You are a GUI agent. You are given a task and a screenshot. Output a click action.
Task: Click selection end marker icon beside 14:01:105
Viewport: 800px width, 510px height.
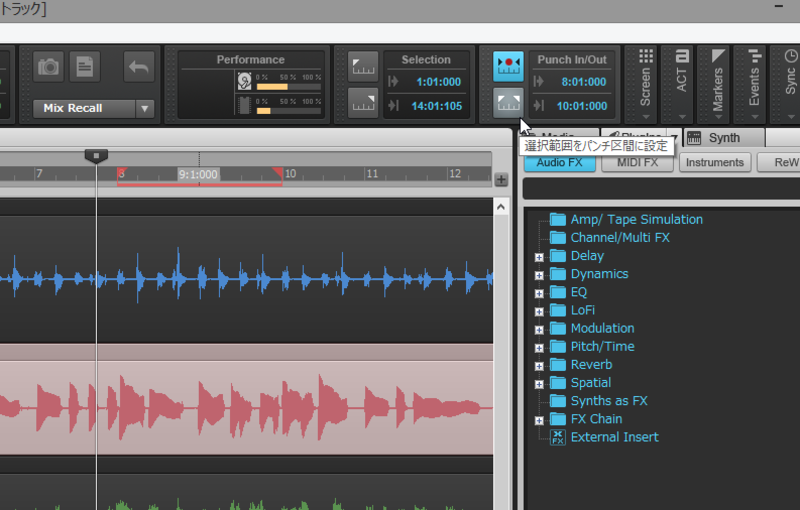pos(393,106)
